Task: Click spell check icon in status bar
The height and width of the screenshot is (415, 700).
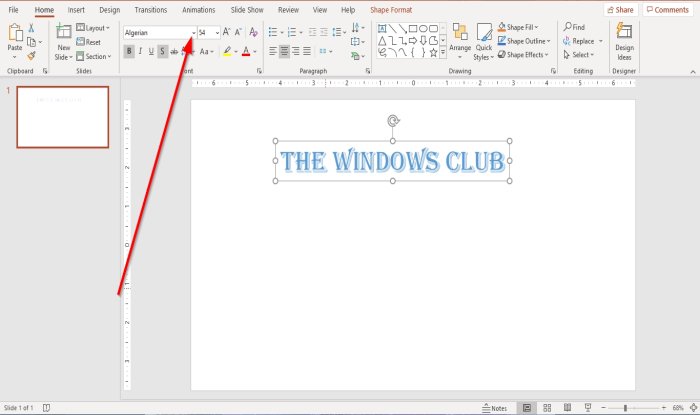Action: point(46,408)
